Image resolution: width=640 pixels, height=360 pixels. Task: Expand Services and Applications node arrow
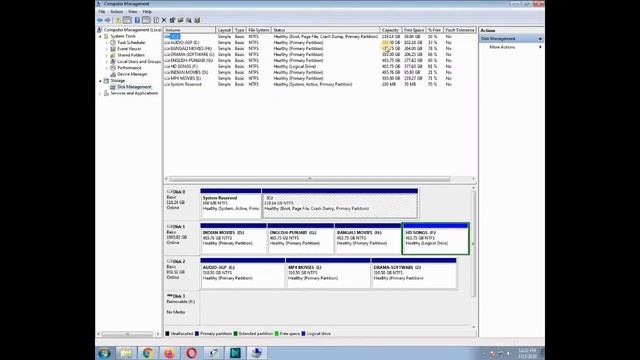point(100,93)
